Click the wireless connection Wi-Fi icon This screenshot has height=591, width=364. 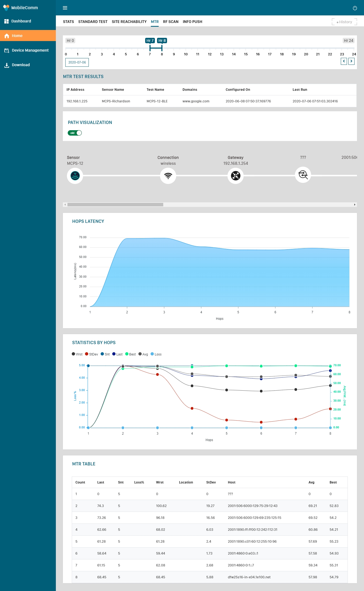tap(168, 176)
